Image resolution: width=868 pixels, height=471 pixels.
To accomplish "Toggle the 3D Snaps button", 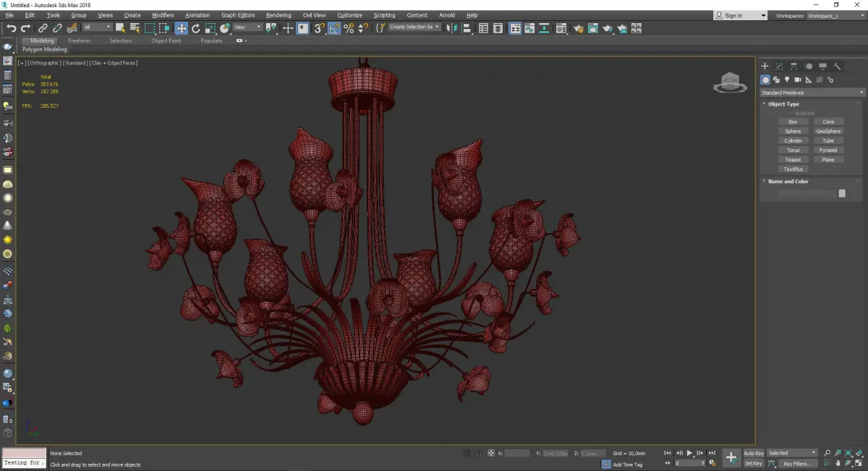I will pyautogui.click(x=318, y=28).
